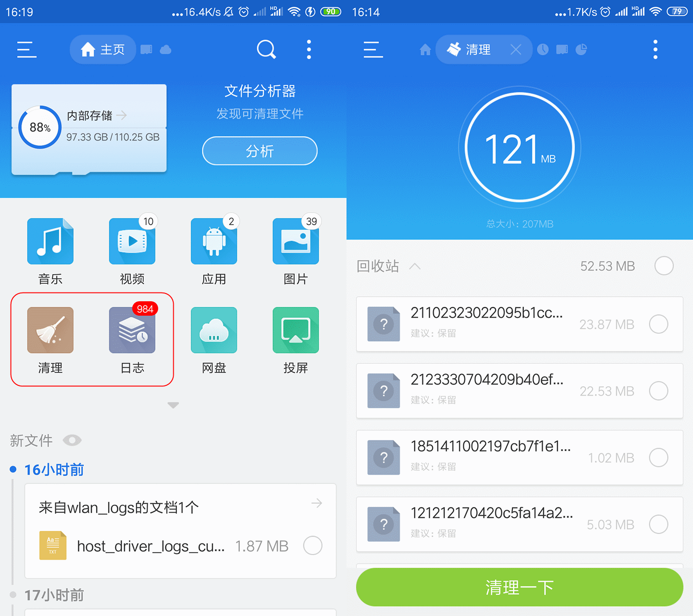
Task: Tap the search magnifier icon
Action: click(266, 49)
